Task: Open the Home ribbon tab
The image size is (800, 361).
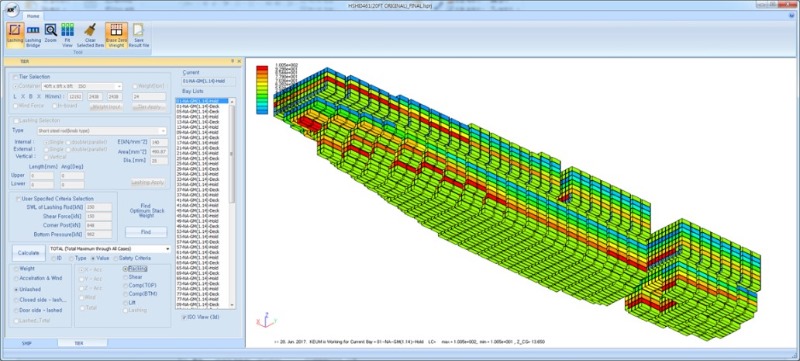Action: click(33, 16)
